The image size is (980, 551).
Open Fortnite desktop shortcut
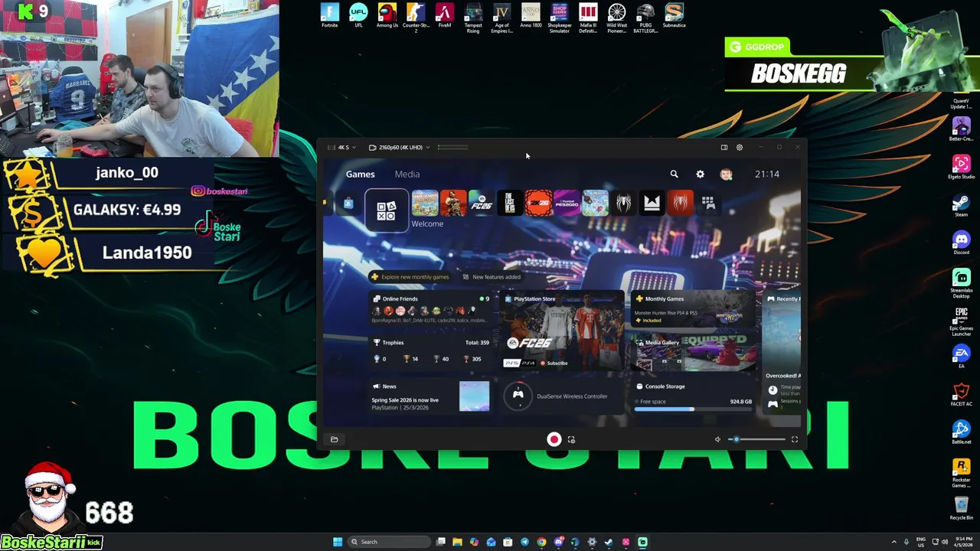[x=329, y=17]
